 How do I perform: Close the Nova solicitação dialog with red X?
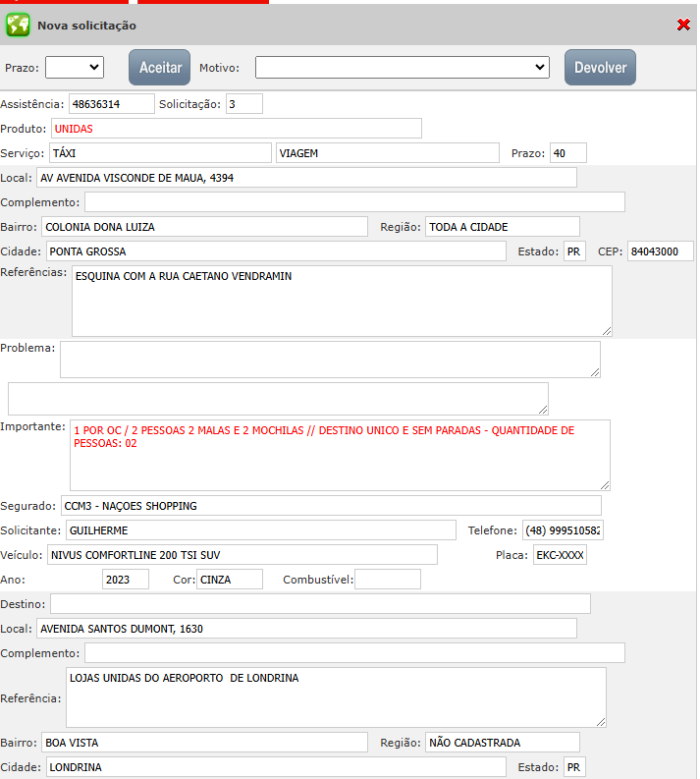click(x=683, y=26)
